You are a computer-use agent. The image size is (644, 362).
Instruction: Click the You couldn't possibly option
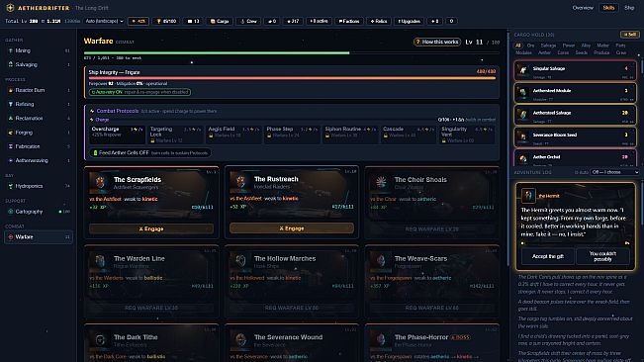602,256
